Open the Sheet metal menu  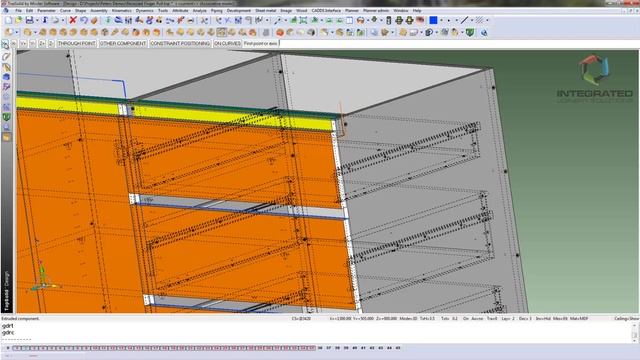tap(266, 11)
